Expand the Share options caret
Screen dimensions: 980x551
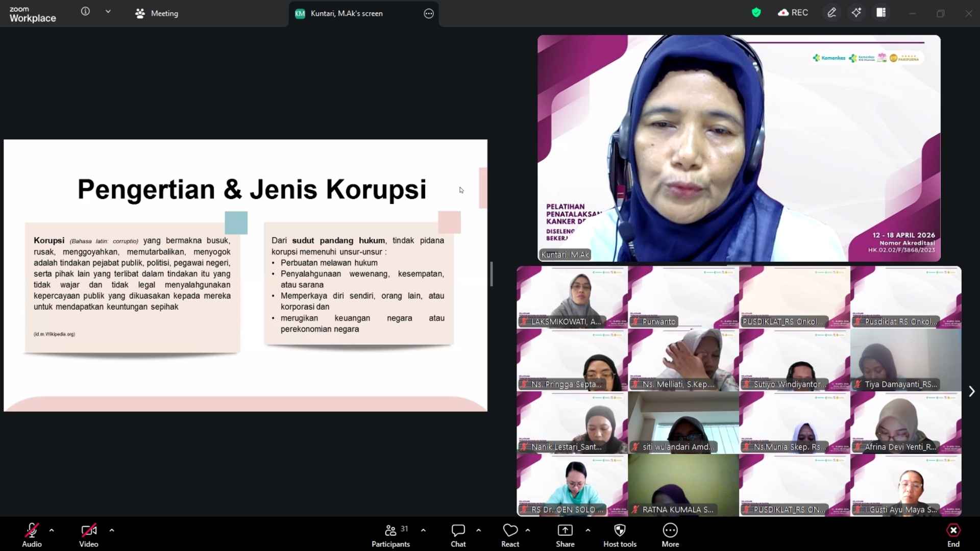(x=588, y=531)
